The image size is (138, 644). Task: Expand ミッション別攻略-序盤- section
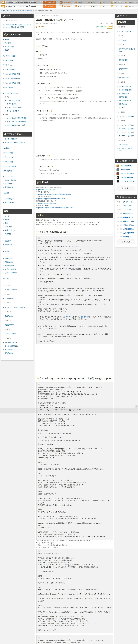coord(11,74)
